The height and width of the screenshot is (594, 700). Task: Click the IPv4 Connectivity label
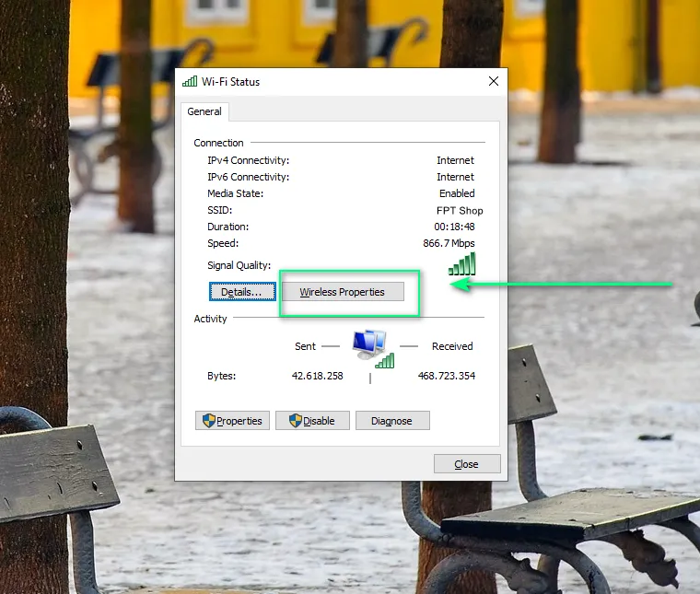pyautogui.click(x=248, y=160)
